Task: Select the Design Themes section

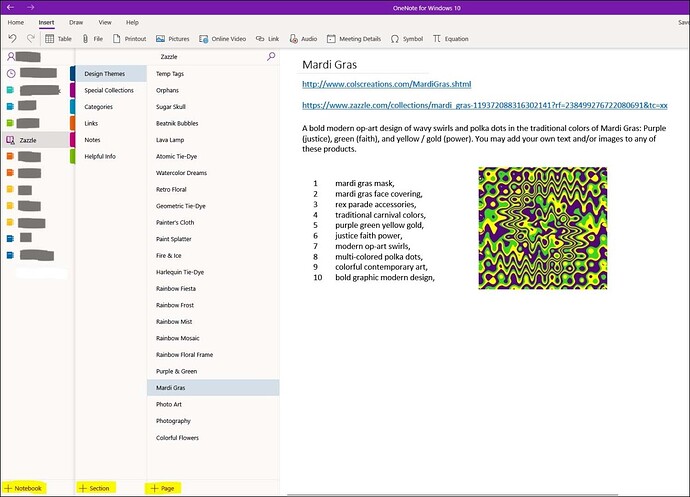Action: click(111, 74)
